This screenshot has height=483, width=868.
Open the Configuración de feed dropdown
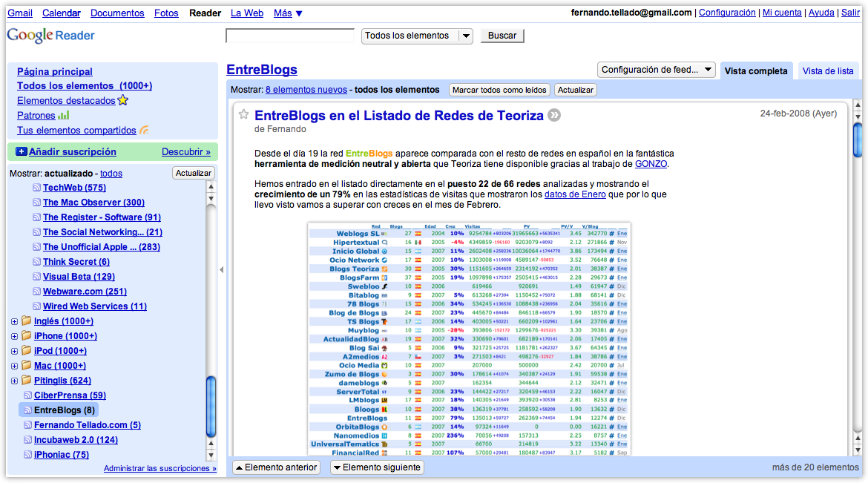(x=657, y=70)
